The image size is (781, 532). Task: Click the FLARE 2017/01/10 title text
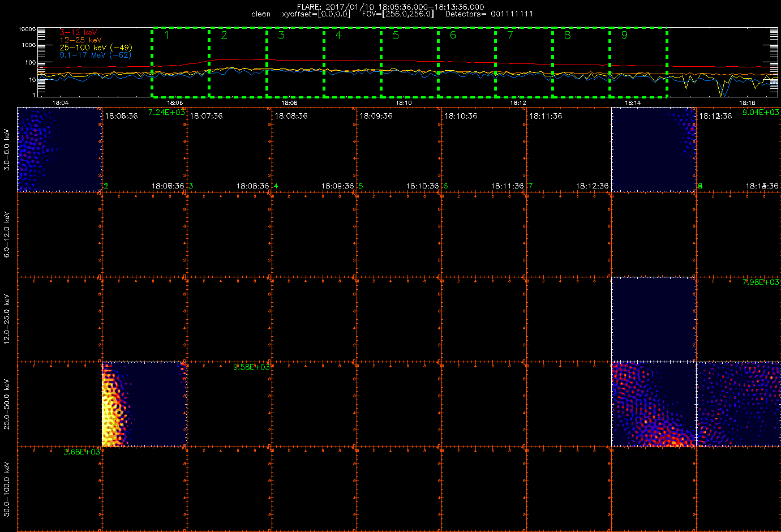tap(390, 7)
